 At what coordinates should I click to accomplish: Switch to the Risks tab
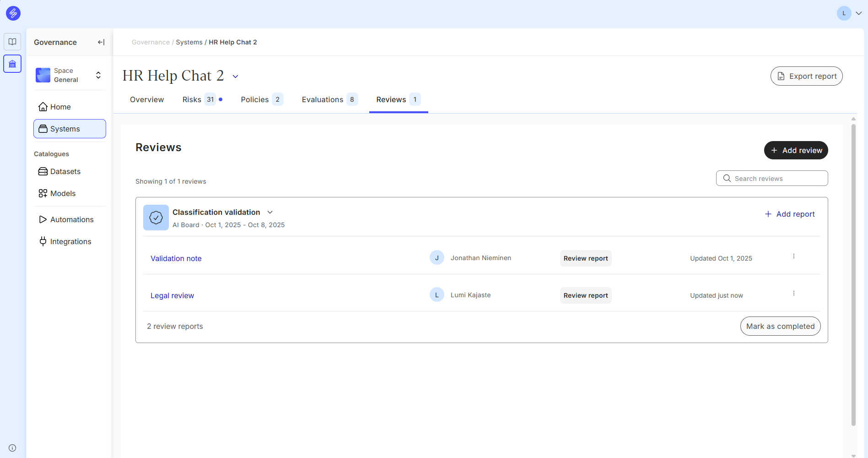[192, 100]
